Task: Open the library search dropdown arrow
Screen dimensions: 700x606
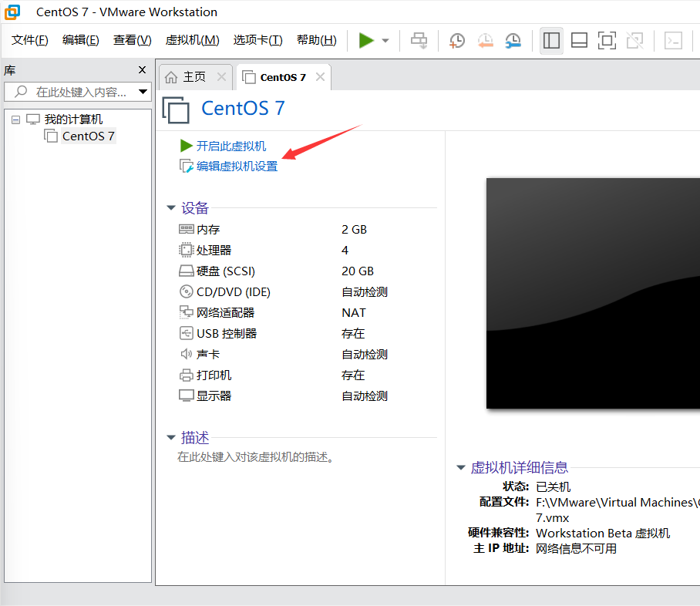Action: click(143, 92)
